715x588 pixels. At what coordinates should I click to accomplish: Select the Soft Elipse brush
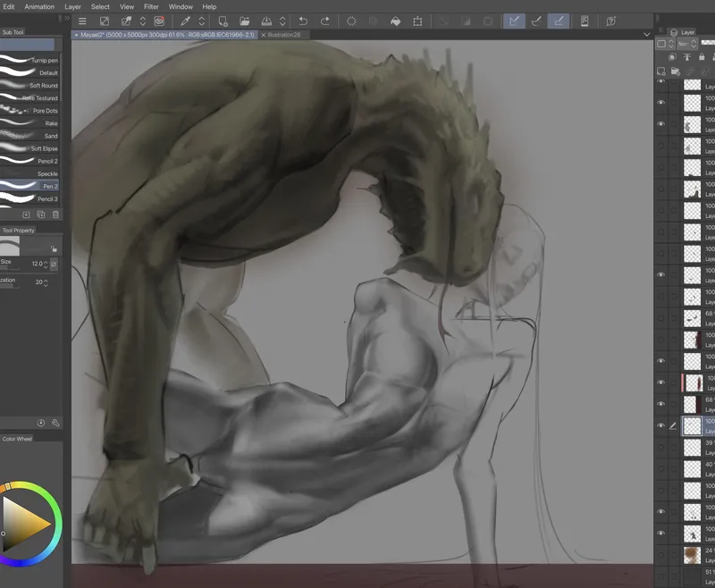coord(29,148)
